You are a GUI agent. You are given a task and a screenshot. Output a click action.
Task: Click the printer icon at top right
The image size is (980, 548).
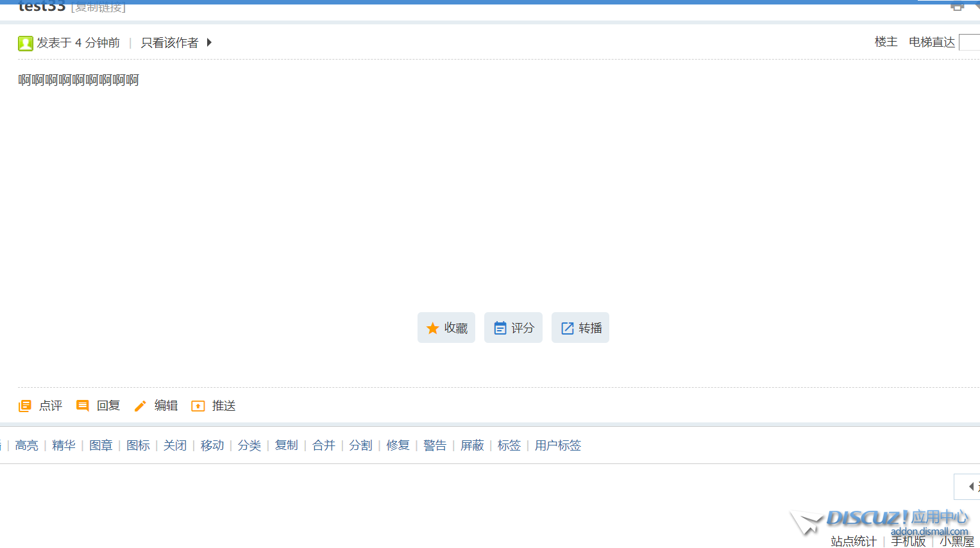957,7
